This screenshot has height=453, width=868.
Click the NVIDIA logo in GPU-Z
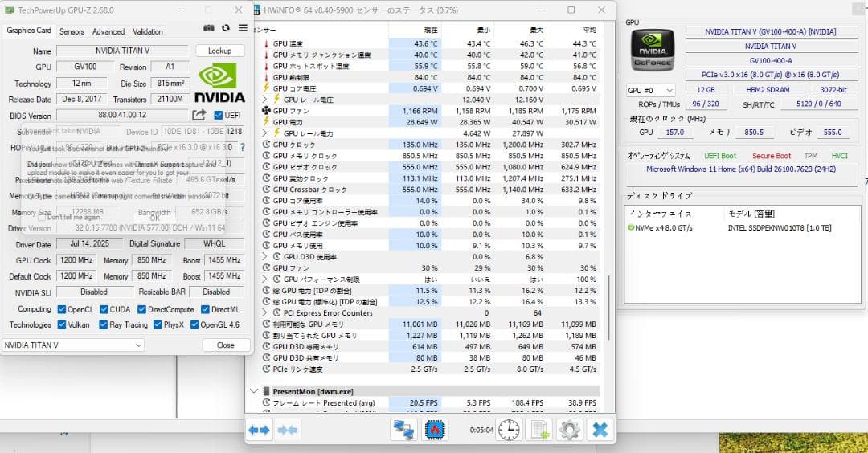pyautogui.click(x=219, y=83)
